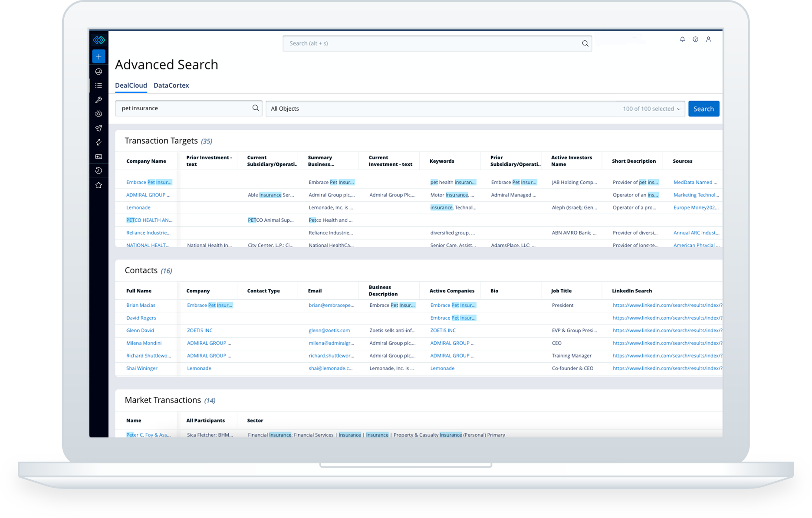Select the list view icon in the sidebar
This screenshot has height=518, width=812.
(99, 85)
